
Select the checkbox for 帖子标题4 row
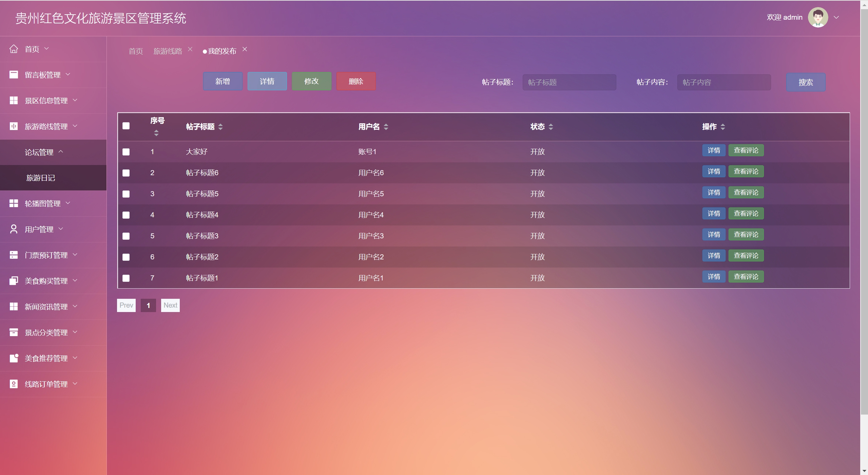coord(126,215)
